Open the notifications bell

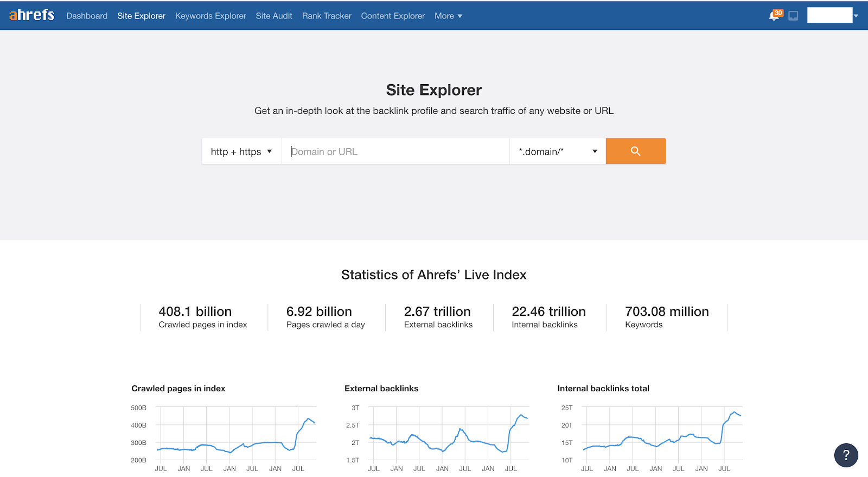pos(774,16)
